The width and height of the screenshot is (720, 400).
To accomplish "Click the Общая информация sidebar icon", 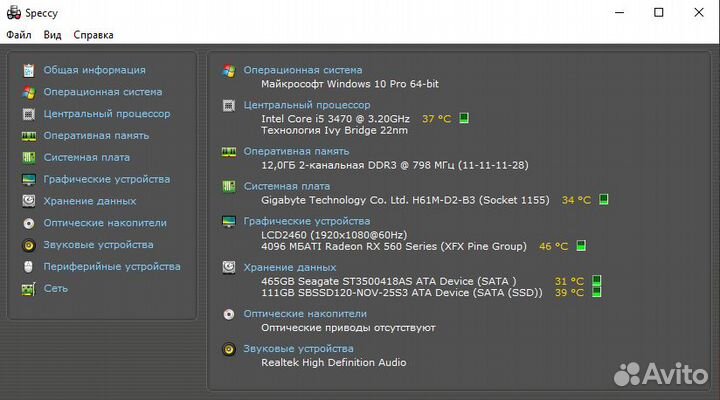I will pos(28,70).
